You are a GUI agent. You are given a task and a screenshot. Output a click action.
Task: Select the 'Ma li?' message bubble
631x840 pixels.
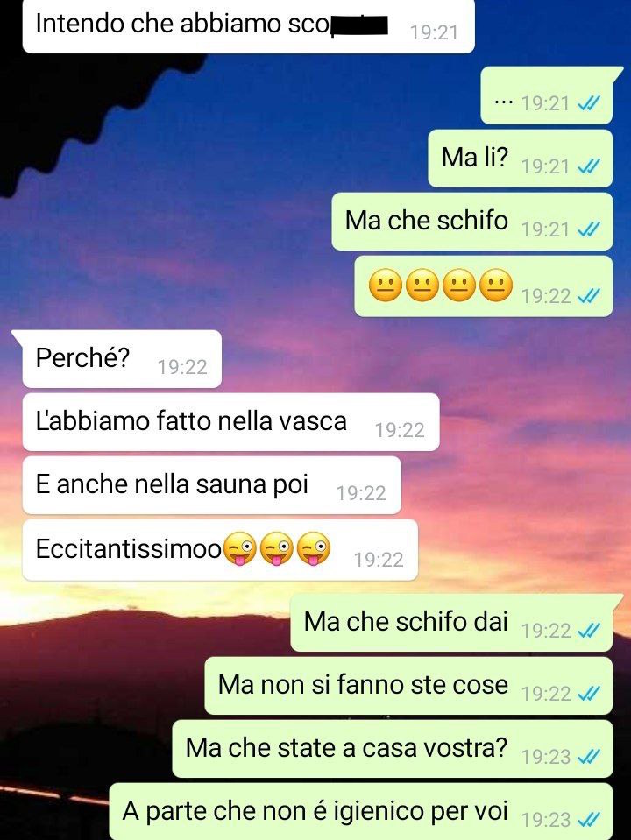click(x=520, y=159)
